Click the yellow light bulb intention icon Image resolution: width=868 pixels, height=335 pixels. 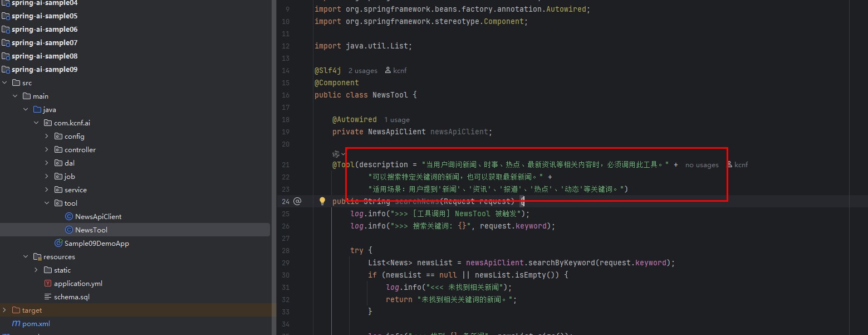(x=322, y=201)
